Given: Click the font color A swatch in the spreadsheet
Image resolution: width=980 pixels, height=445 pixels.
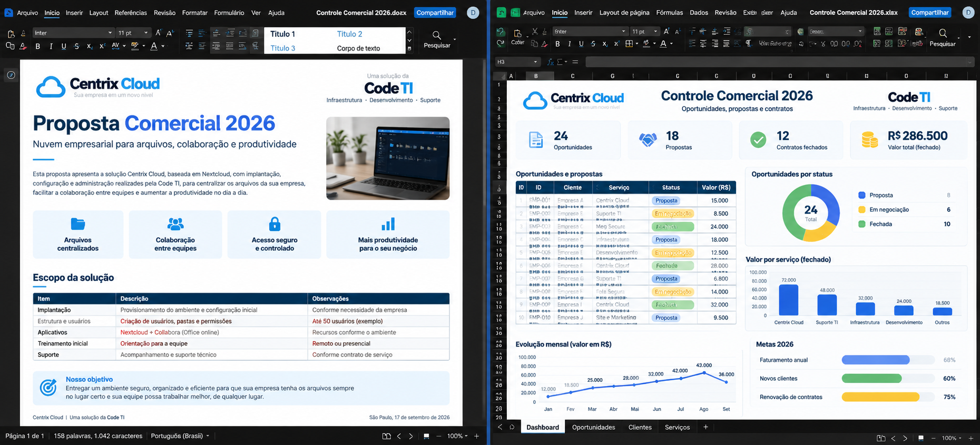Looking at the screenshot, I should coord(663,44).
